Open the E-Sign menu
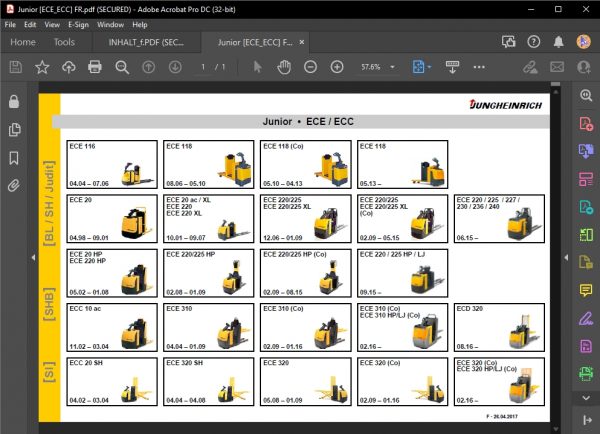The height and width of the screenshot is (434, 600). point(78,25)
